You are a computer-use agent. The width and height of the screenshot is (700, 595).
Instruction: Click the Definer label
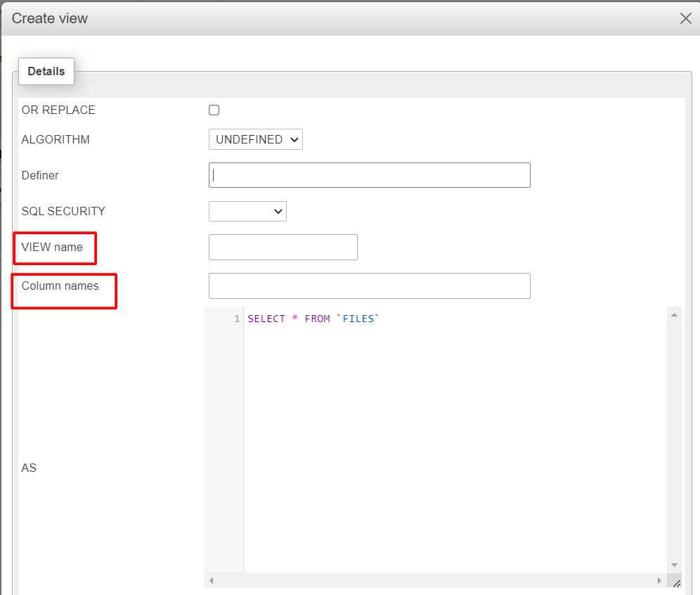click(40, 175)
